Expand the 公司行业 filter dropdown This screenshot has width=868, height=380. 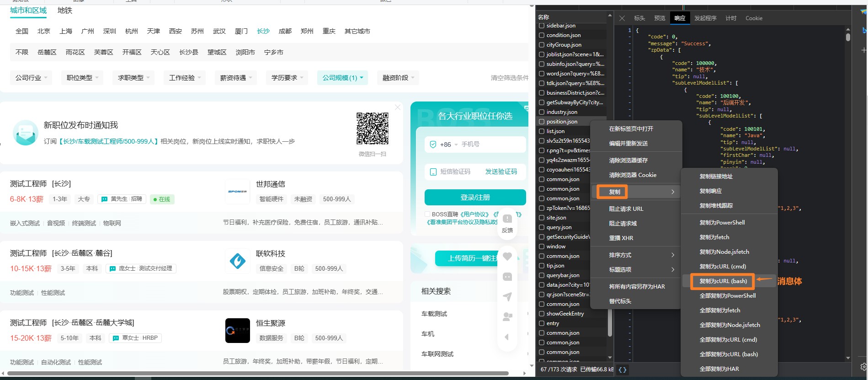click(x=31, y=78)
